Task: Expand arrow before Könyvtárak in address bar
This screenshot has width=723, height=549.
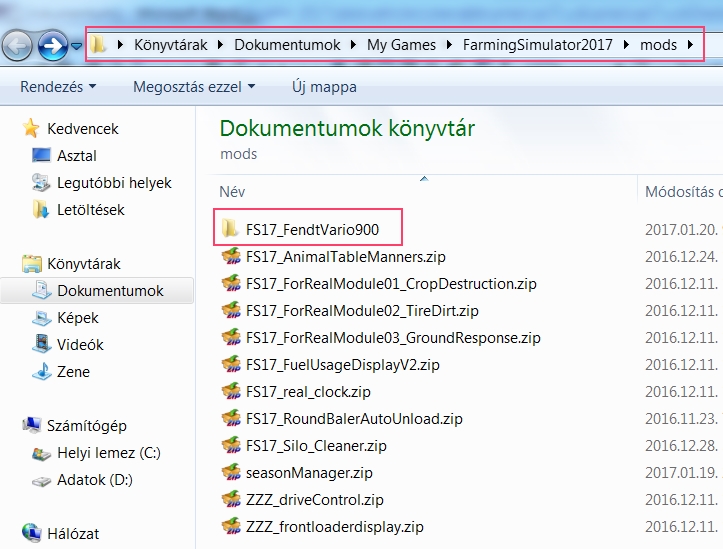Action: pos(120,45)
